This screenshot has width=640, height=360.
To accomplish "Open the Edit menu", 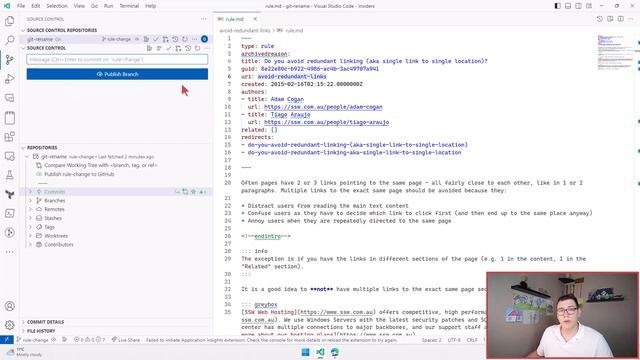I will 36,6.
